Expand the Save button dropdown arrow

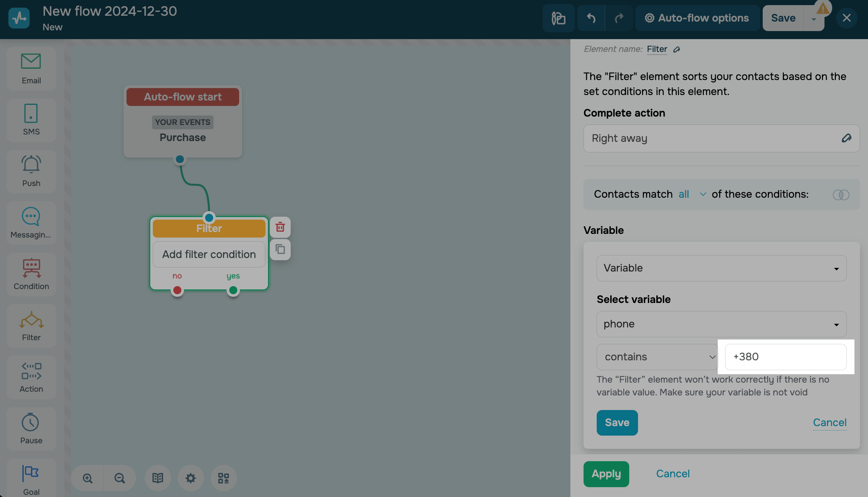[x=814, y=19]
